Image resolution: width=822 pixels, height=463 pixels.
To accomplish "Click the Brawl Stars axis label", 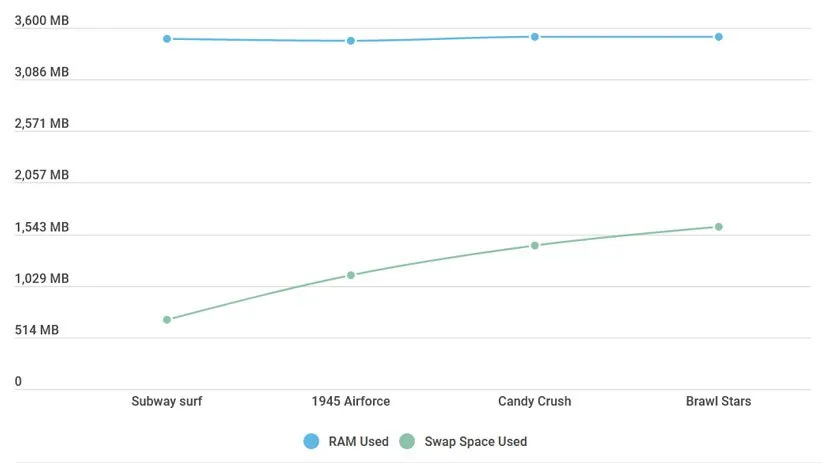I will click(719, 401).
